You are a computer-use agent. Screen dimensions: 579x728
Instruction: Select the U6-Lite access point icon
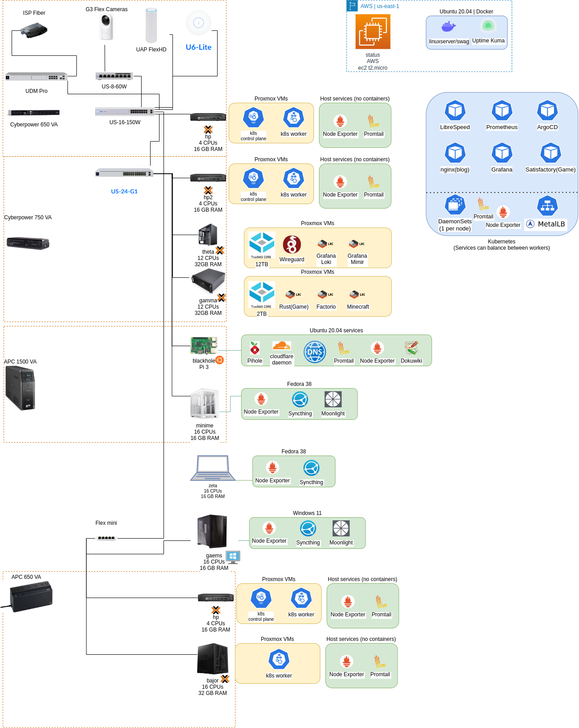click(x=198, y=23)
